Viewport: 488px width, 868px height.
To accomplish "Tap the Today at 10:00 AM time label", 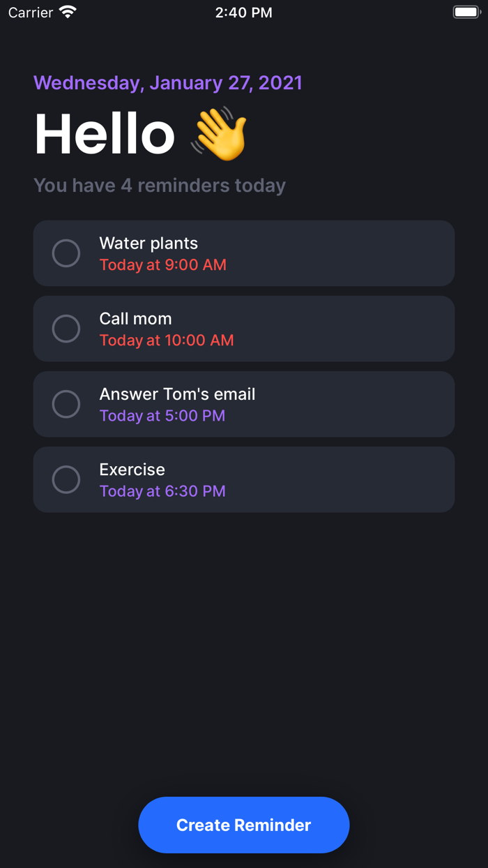I will pos(167,341).
